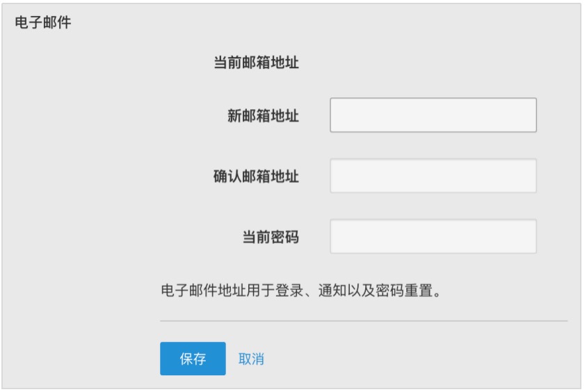Click the help text about 登录、通知以及密码重置
587x392 pixels.
coord(301,291)
